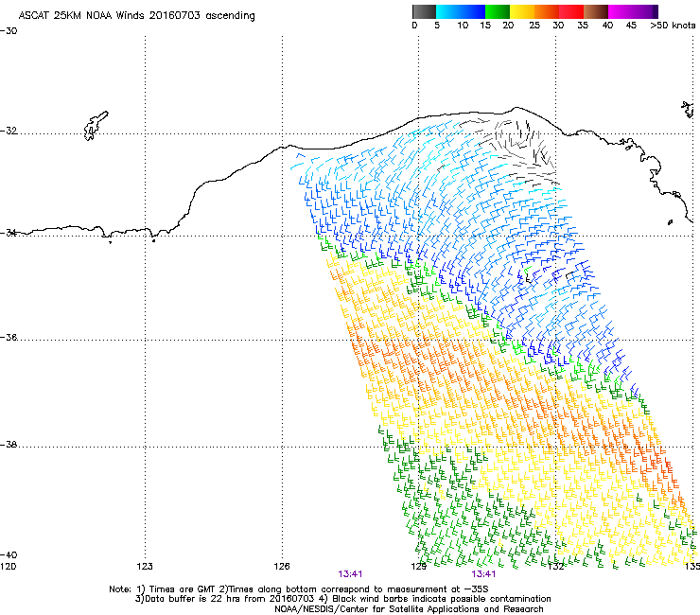The height and width of the screenshot is (615, 700).
Task: Click the "10" legend scale label
Action: pos(463,26)
